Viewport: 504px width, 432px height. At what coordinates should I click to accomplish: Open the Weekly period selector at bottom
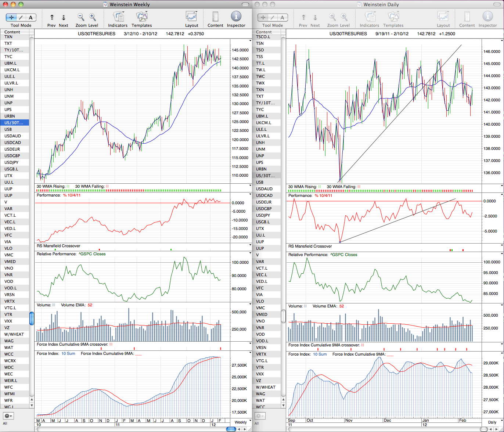241,422
